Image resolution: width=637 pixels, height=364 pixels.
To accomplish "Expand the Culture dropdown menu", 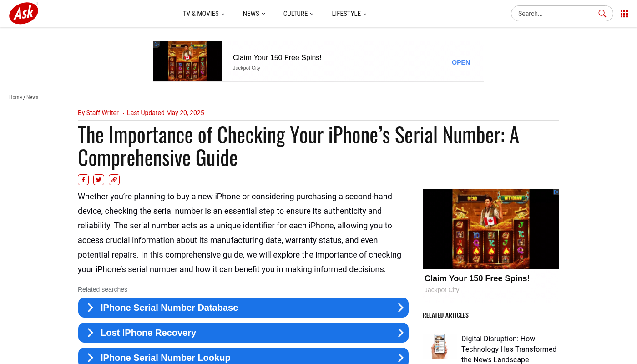I will pos(298,14).
